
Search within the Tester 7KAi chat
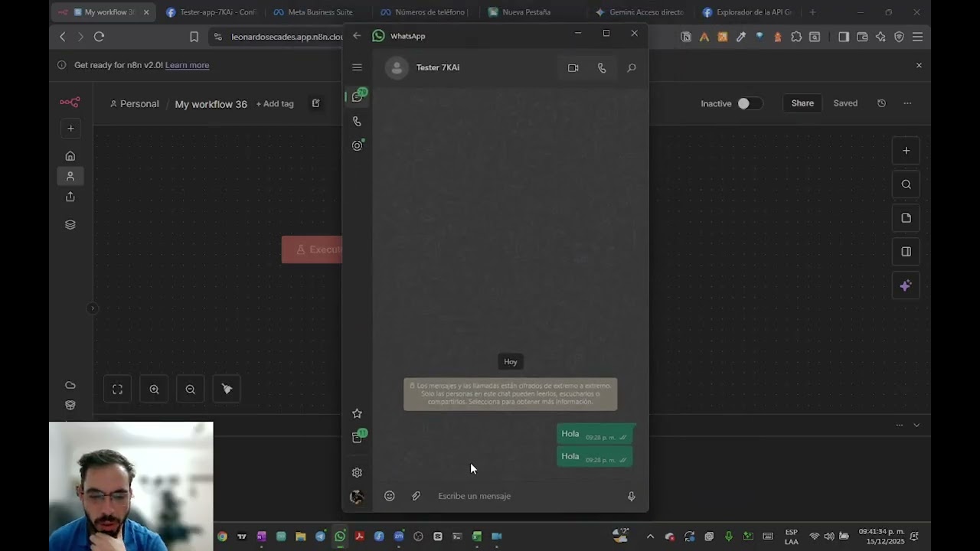pos(632,68)
